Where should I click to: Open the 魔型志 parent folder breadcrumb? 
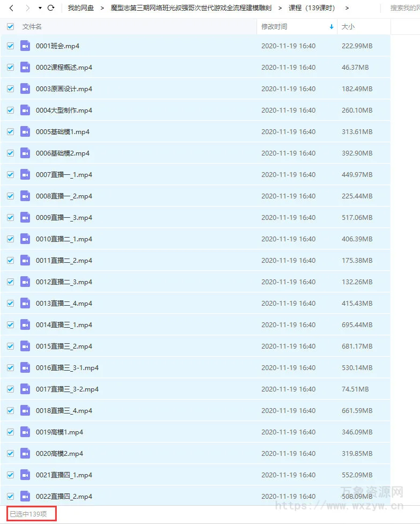(x=191, y=8)
